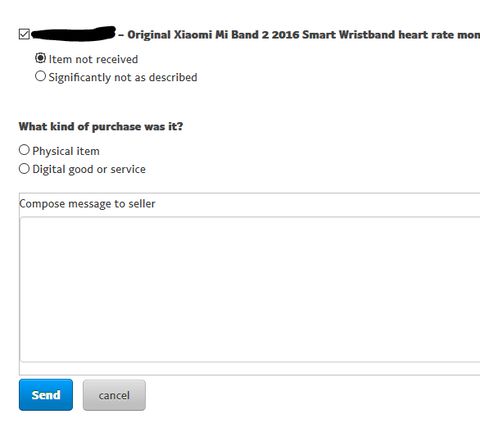Focus the Compose message to seller text area

250,289
